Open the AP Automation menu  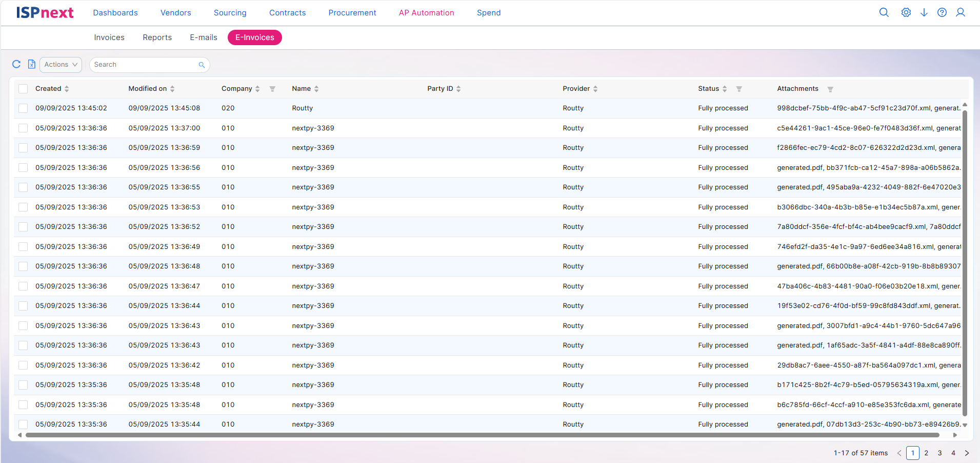[426, 13]
